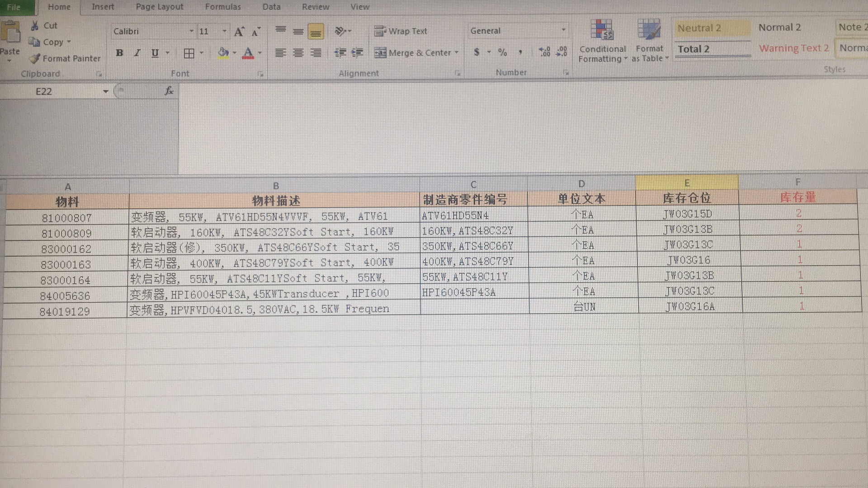The width and height of the screenshot is (868, 488).
Task: Click the Wrap Text button
Action: tap(401, 31)
